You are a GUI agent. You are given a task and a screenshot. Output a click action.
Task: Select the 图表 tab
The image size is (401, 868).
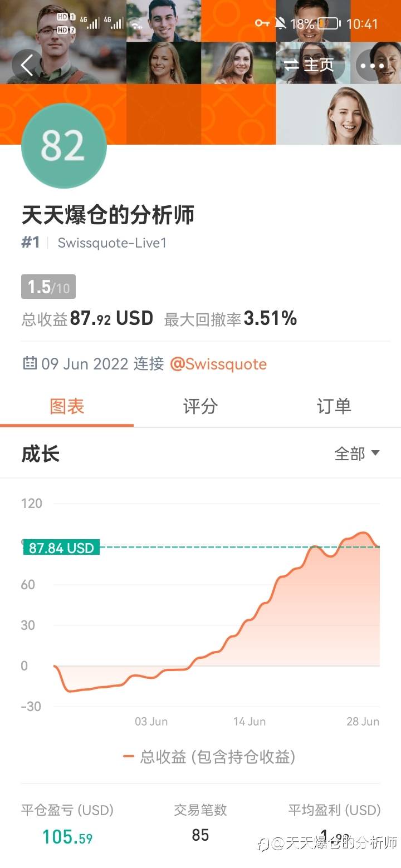pos(67,406)
